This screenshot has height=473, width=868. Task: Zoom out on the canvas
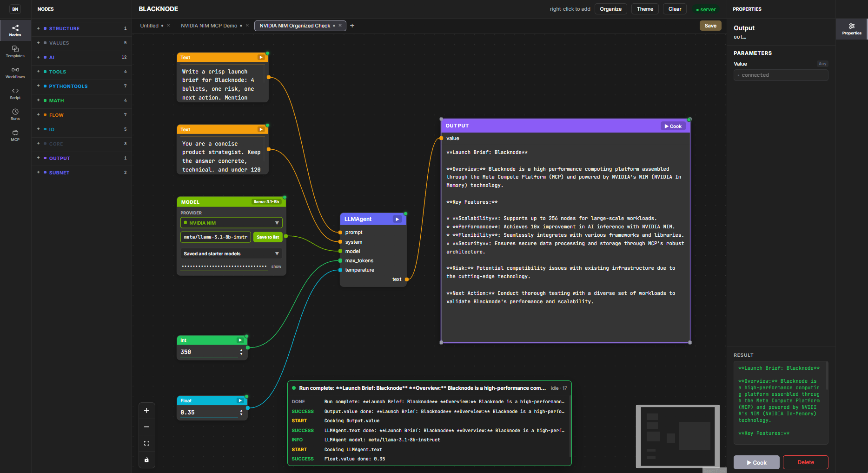(146, 426)
